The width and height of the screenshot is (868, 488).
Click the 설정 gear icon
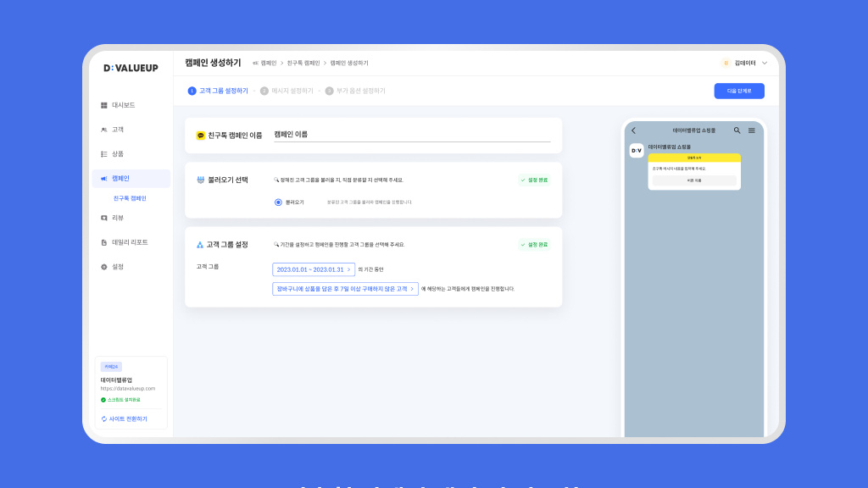(103, 267)
